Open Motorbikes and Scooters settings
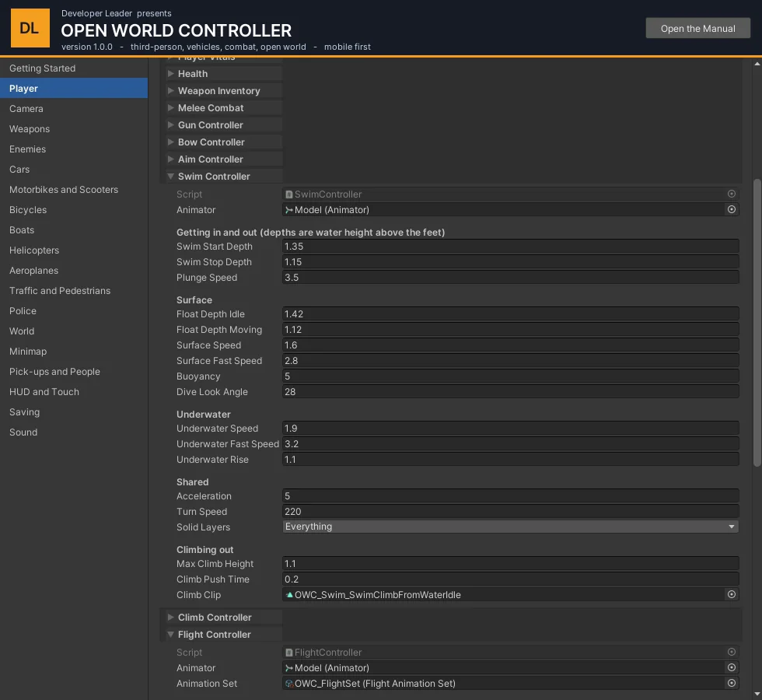Viewport: 762px width, 700px height. [74, 190]
